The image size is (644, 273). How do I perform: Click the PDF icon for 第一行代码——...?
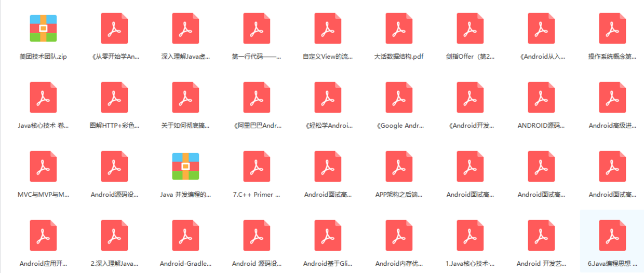(x=257, y=28)
